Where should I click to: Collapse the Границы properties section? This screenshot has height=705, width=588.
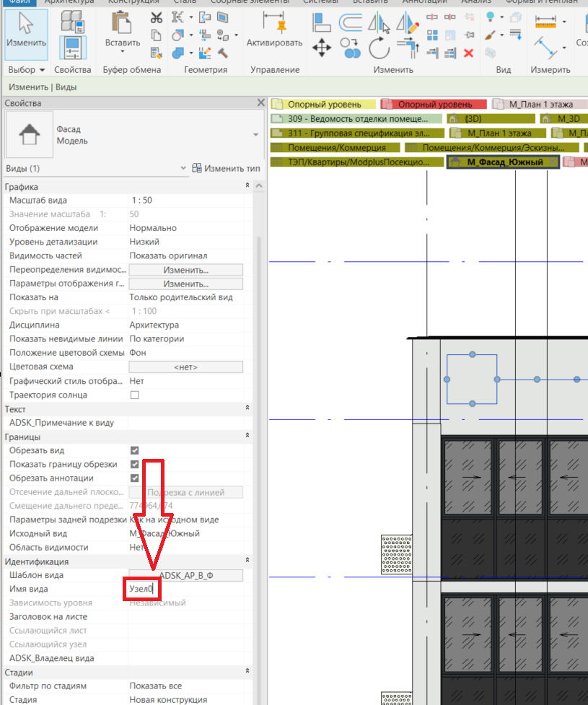[247, 436]
